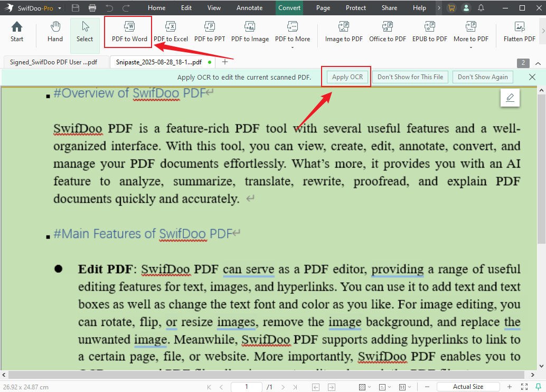The height and width of the screenshot is (392, 546).
Task: Activate the Hand tool
Action: pos(55,32)
